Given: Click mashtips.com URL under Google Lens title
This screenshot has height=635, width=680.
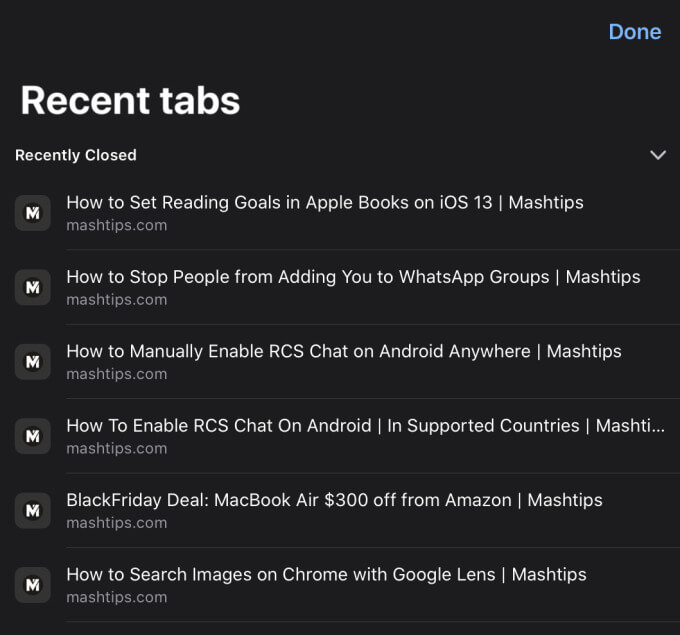Looking at the screenshot, I should (116, 597).
